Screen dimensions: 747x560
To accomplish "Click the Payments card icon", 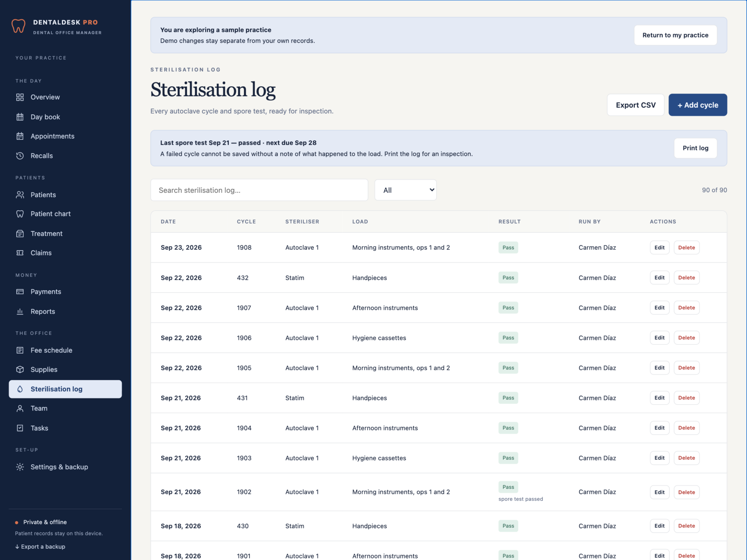I will point(20,292).
